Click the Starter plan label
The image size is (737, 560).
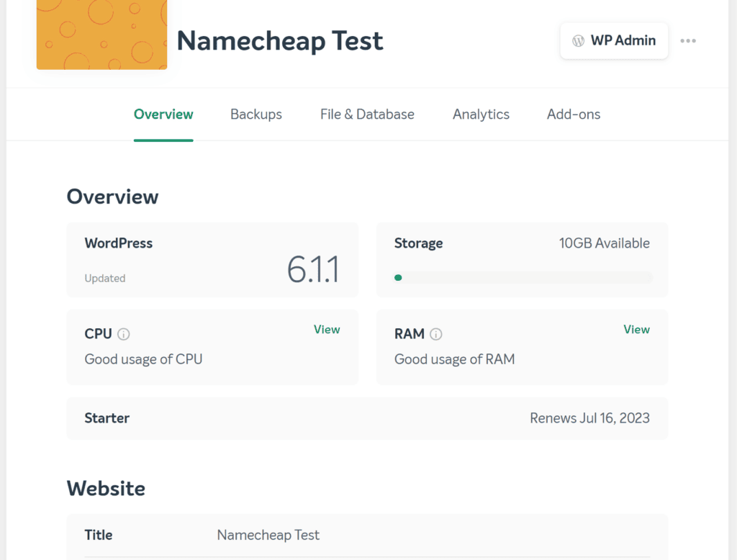pos(107,418)
